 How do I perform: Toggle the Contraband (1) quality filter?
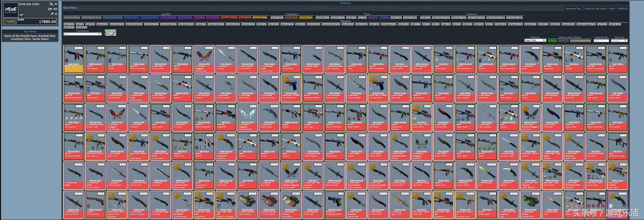click(259, 17)
